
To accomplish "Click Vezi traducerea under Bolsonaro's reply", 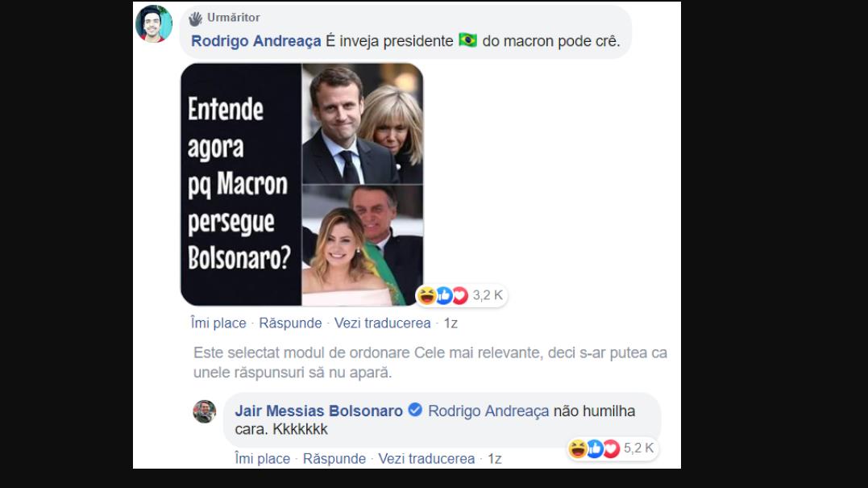I will (427, 459).
